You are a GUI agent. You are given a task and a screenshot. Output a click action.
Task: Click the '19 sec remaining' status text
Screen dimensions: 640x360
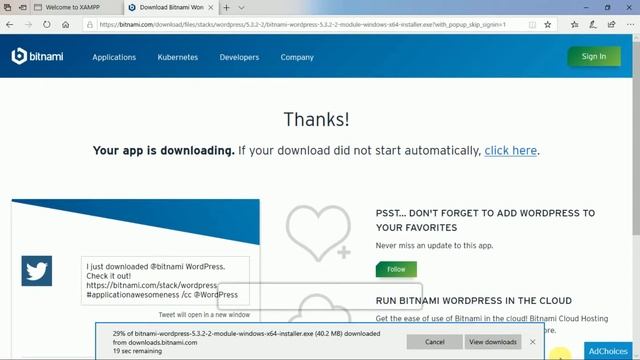pyautogui.click(x=137, y=351)
